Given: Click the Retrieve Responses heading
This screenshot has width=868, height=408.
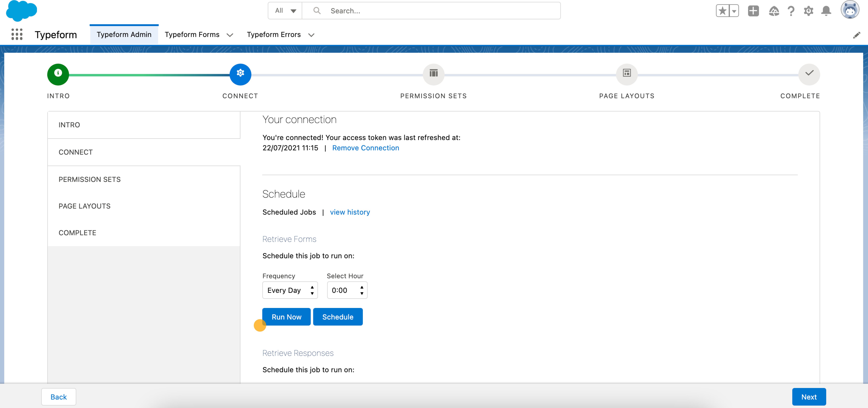Looking at the screenshot, I should click(298, 353).
